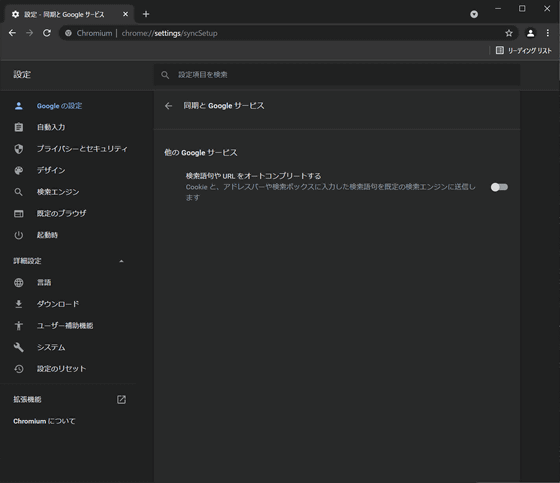Click the browser forward button
This screenshot has height=483, width=560.
point(29,33)
